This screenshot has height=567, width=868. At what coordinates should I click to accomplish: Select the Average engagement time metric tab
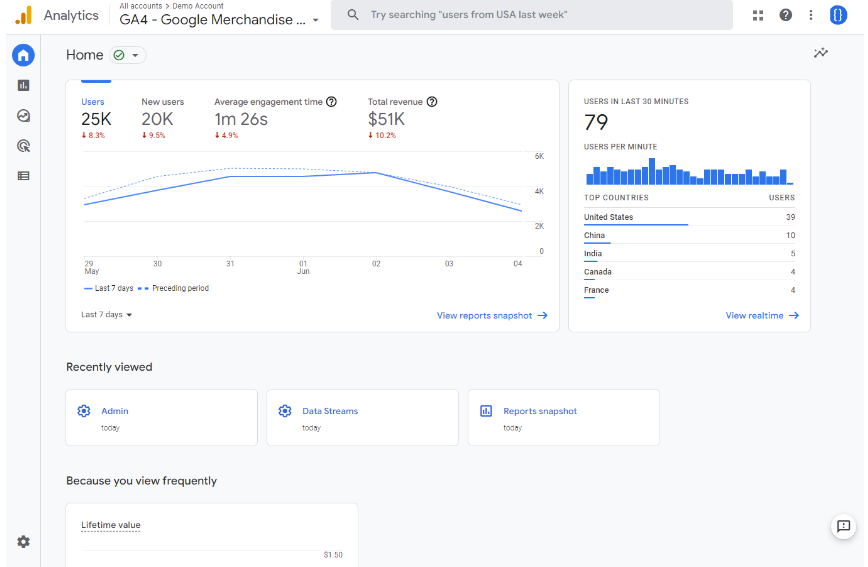(275, 118)
